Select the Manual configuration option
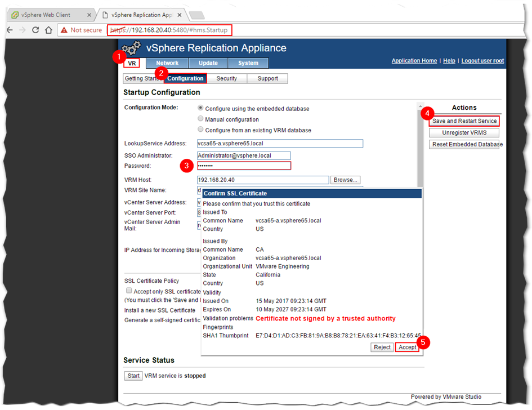Viewport: 532px width, 410px height. tap(200, 119)
